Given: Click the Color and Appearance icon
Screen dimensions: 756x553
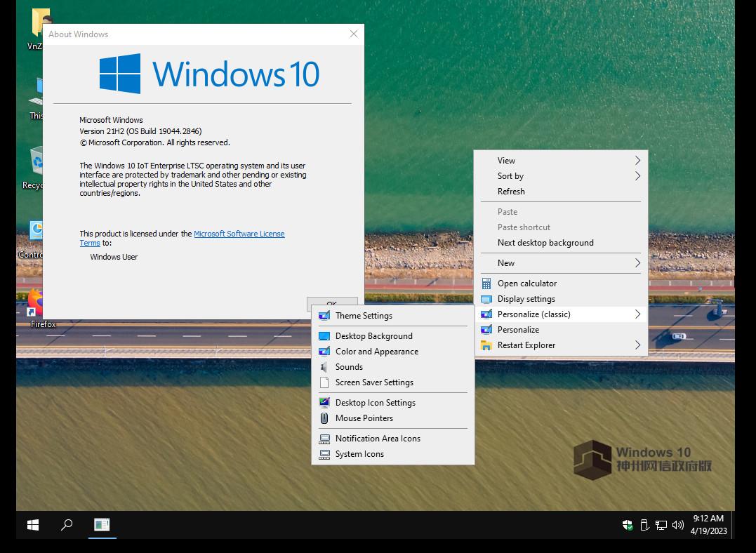Looking at the screenshot, I should coord(324,352).
